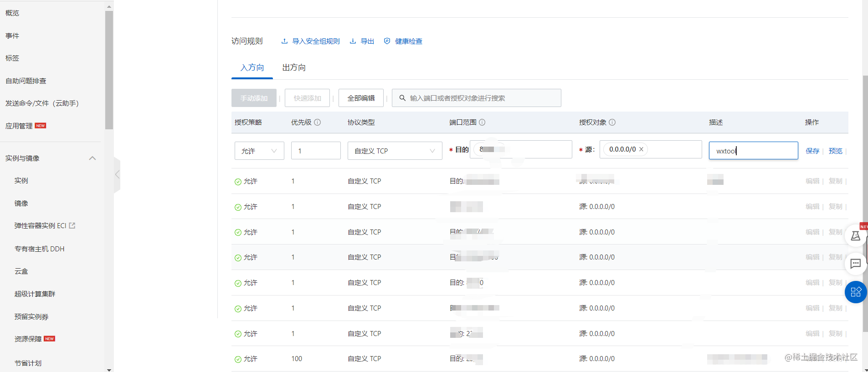Open 自助问题排查 in the sidebar
The image size is (868, 372).
click(26, 81)
